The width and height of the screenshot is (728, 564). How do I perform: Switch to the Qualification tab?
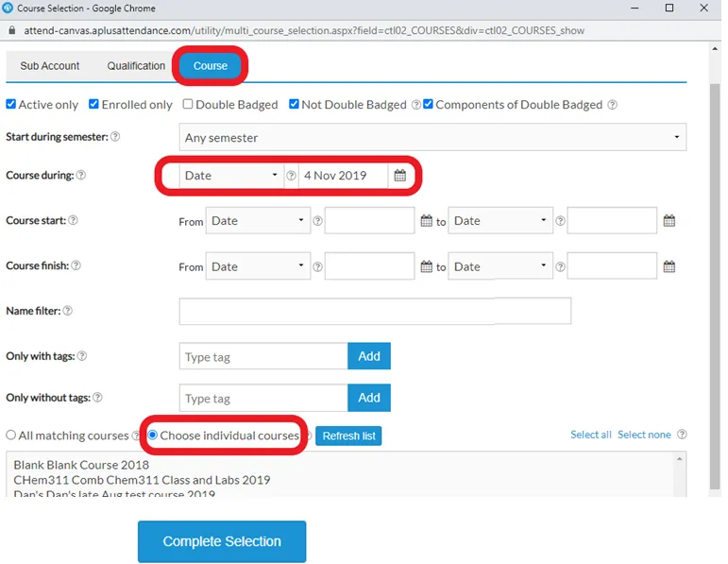pyautogui.click(x=136, y=66)
